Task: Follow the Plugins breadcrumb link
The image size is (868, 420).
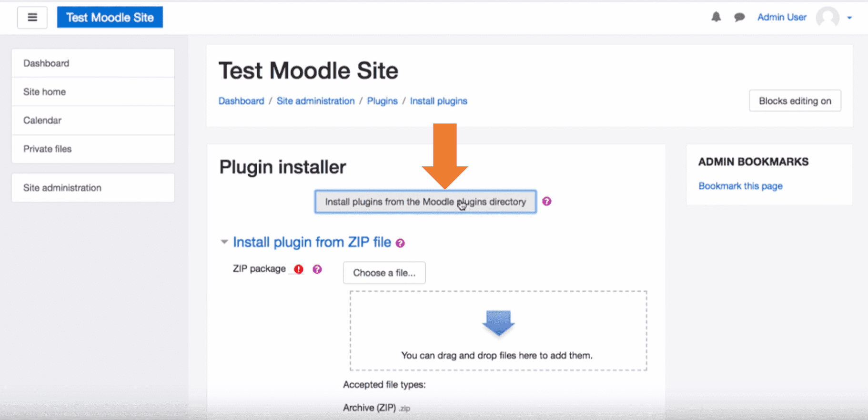Action: (382, 101)
